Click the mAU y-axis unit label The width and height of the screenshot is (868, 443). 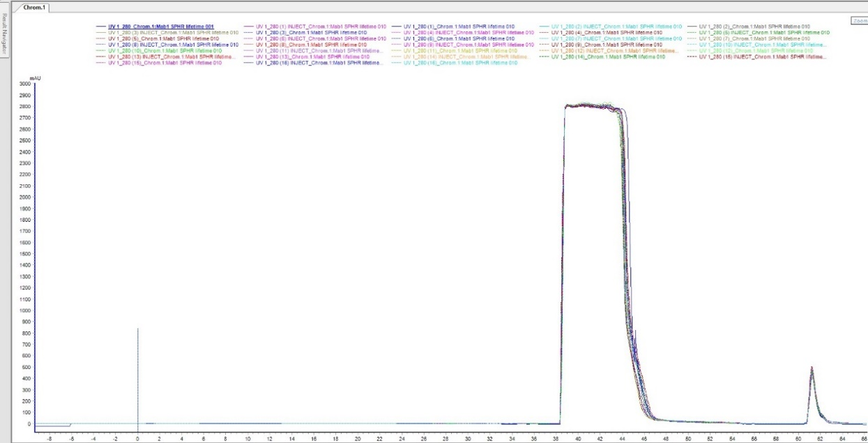(x=35, y=77)
